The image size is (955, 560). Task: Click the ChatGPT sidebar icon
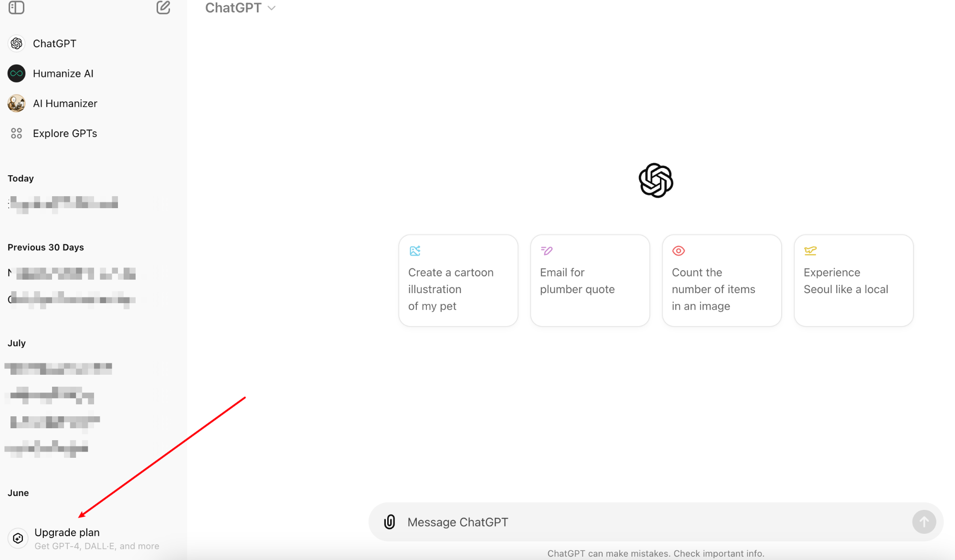click(x=16, y=42)
